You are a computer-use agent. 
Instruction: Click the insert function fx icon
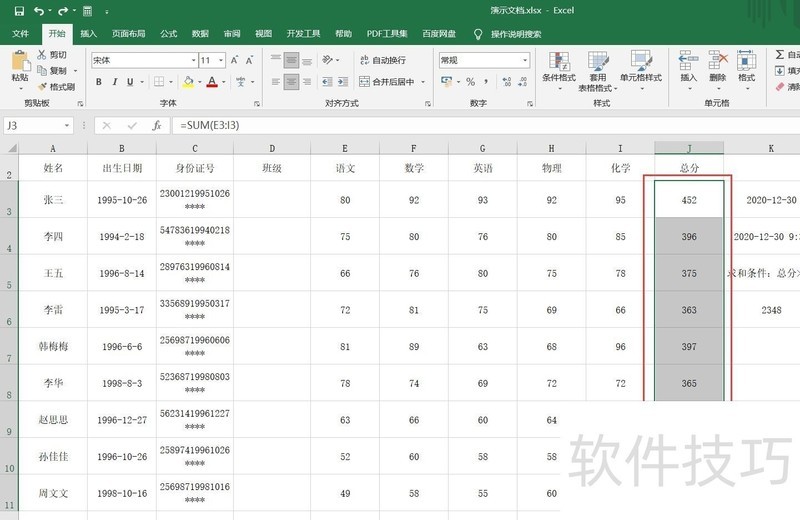click(156, 126)
